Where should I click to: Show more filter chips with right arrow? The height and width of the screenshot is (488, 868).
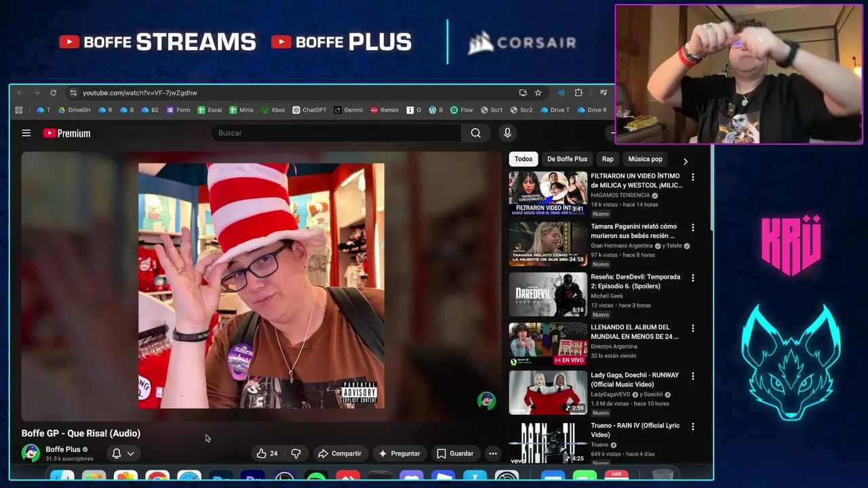[x=685, y=161]
